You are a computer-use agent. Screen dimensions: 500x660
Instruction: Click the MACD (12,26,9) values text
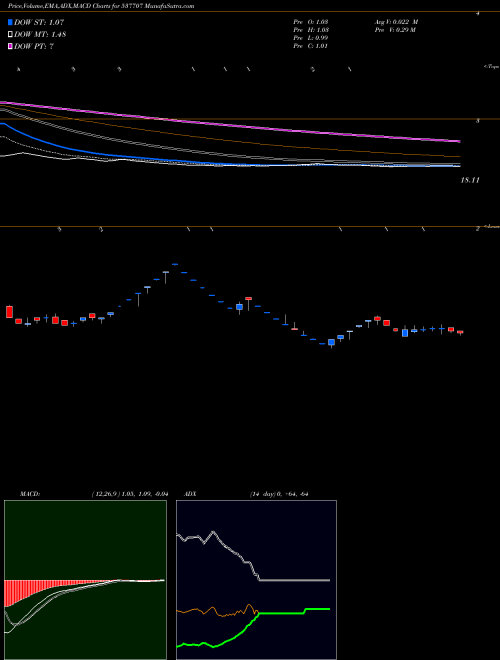[130, 494]
